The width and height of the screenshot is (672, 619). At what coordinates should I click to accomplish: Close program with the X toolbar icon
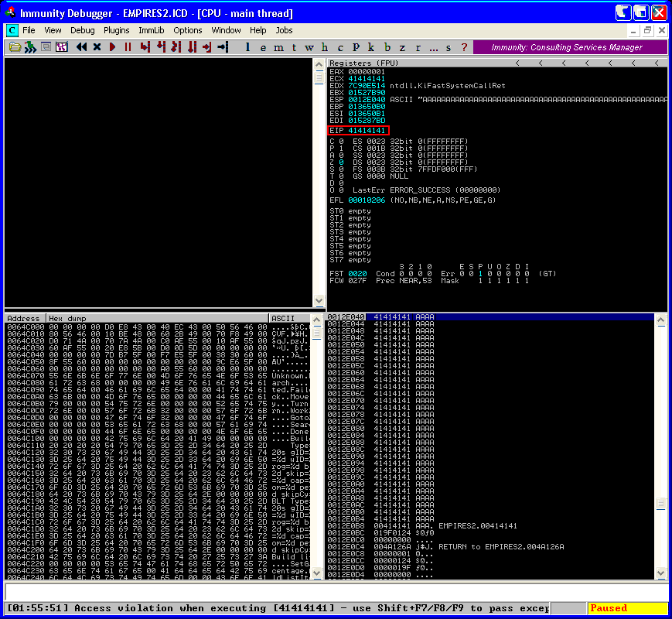click(97, 47)
